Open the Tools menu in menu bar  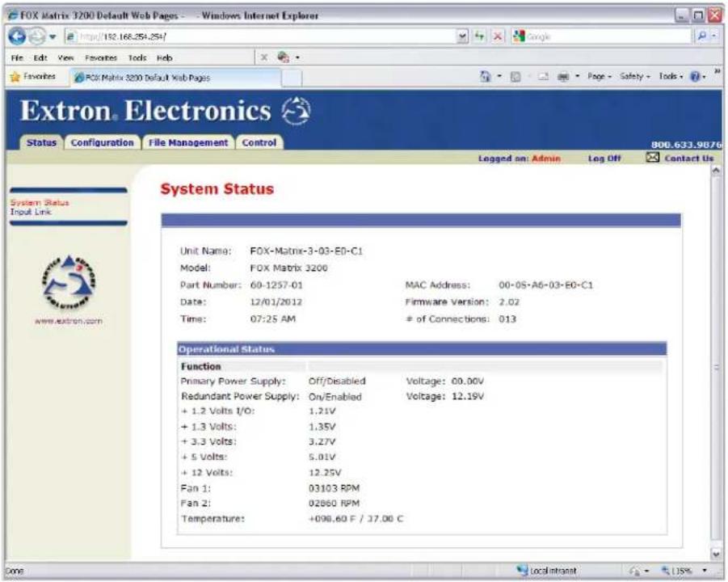(x=137, y=57)
